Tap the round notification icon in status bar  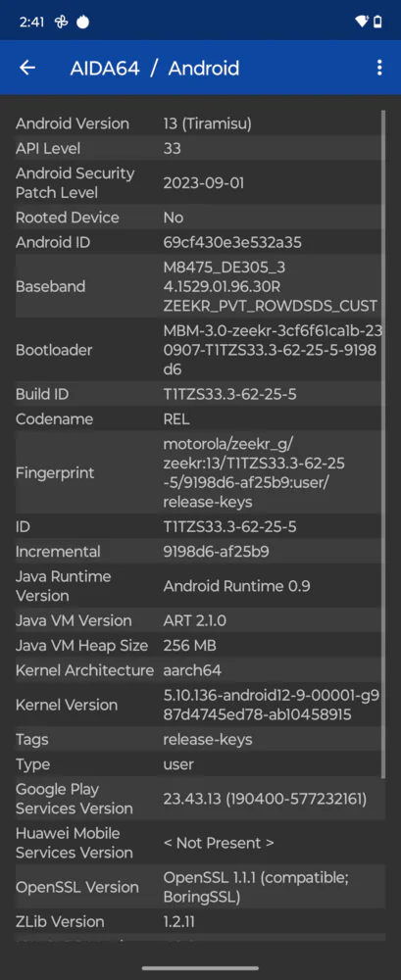pyautogui.click(x=82, y=22)
